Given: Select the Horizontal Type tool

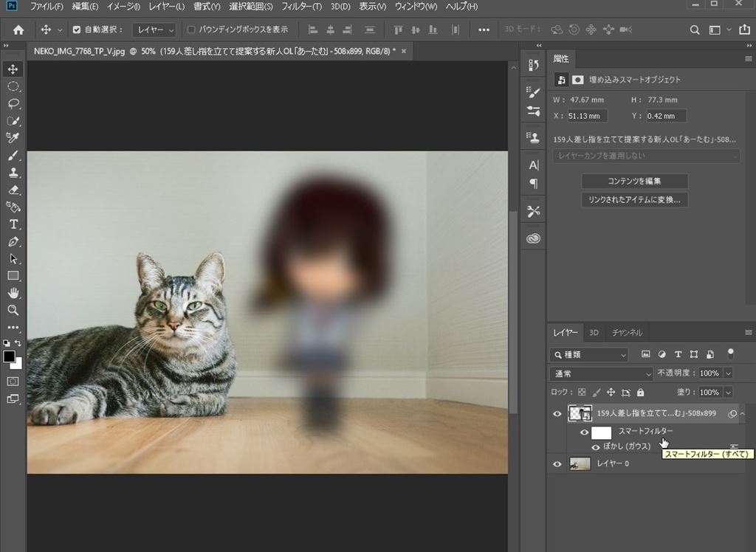Looking at the screenshot, I should 13,224.
